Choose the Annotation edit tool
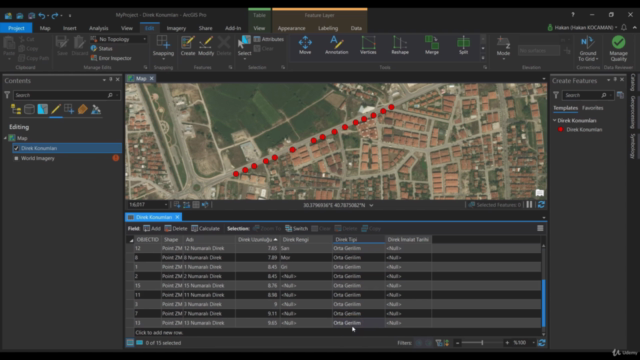Screen dimensions: 640x360 click(336, 45)
